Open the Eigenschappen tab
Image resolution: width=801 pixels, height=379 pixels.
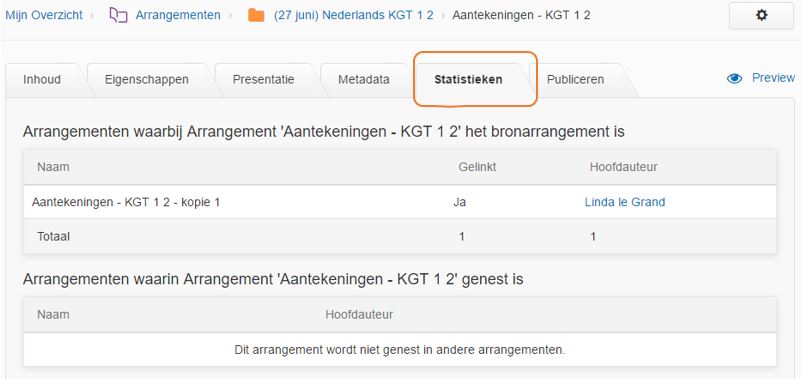tap(147, 80)
